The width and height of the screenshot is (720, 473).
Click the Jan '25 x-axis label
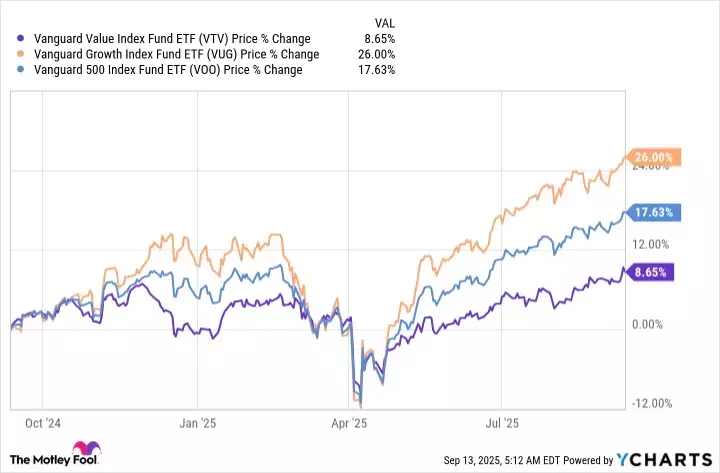coord(199,423)
